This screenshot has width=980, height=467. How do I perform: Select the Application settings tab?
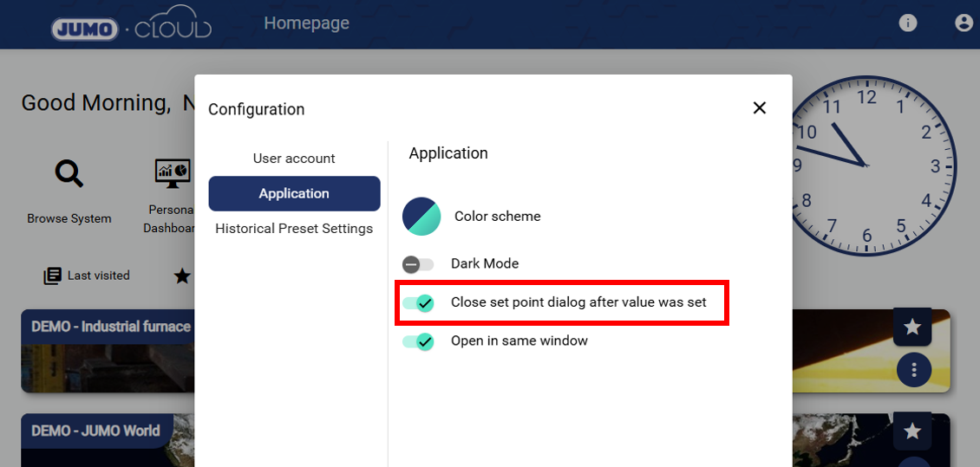pos(294,193)
